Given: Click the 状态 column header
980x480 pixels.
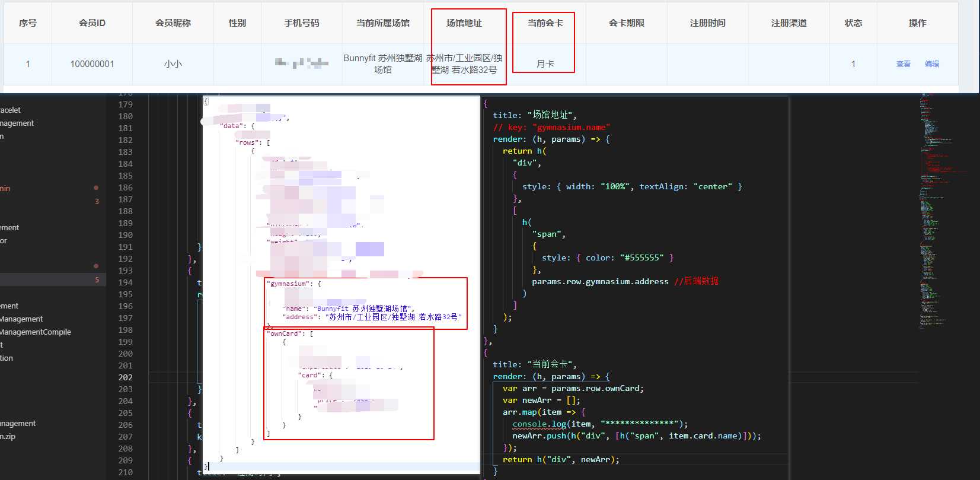Looking at the screenshot, I should (x=853, y=23).
